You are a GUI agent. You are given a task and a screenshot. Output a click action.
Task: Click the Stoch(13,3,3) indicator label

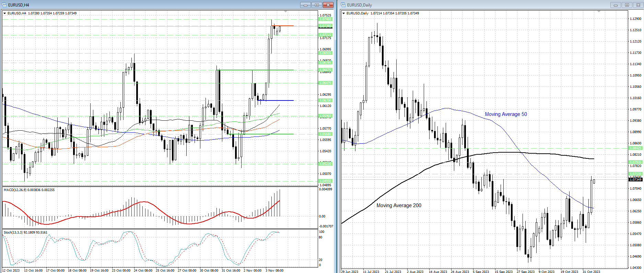[25, 233]
